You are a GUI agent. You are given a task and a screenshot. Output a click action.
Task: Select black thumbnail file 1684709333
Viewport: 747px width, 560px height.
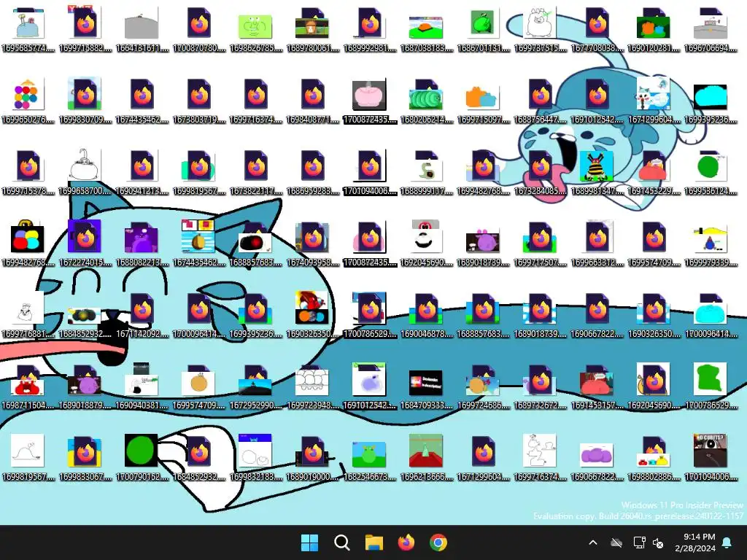426,386
